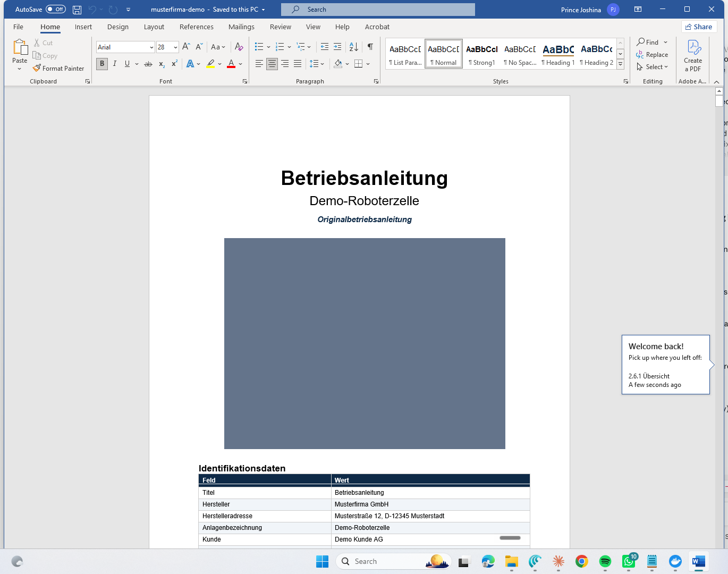Image resolution: width=728 pixels, height=574 pixels.
Task: Apply subscript formatting
Action: pyautogui.click(x=162, y=64)
